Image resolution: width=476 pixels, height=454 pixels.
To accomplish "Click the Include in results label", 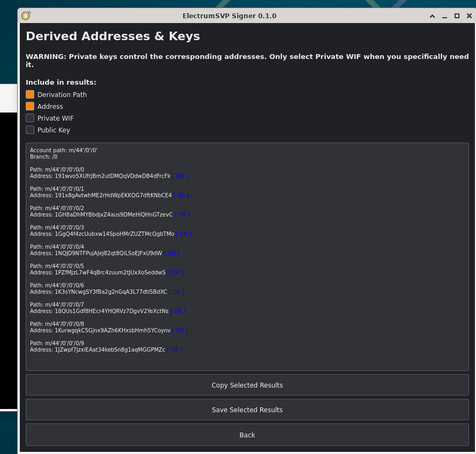I will (x=61, y=83).
